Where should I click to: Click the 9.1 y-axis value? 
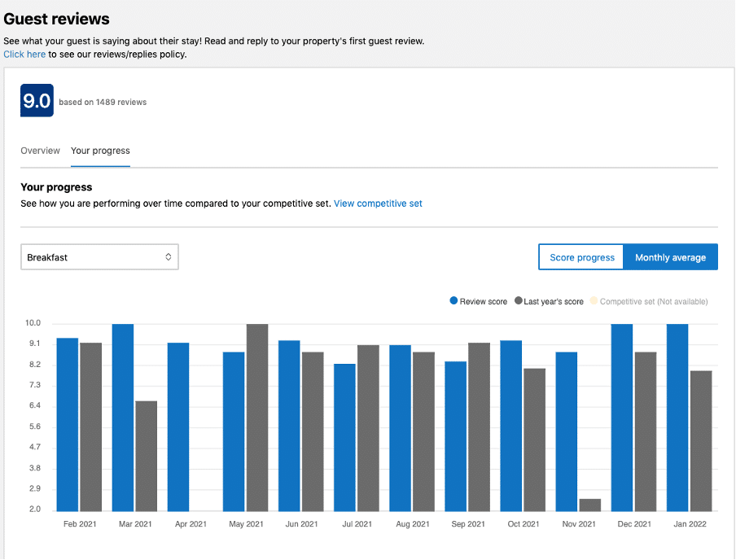click(35, 343)
